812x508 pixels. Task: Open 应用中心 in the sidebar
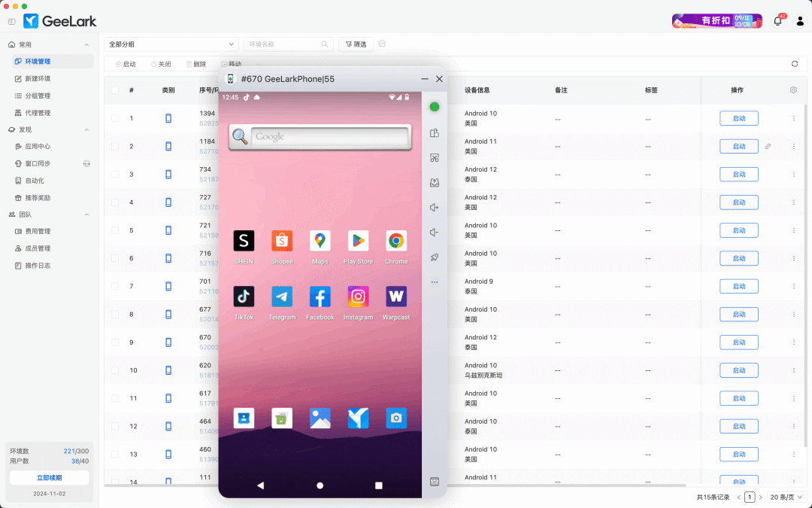38,147
